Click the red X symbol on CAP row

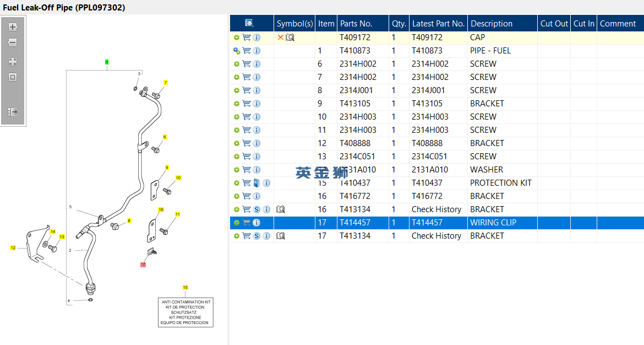[281, 37]
